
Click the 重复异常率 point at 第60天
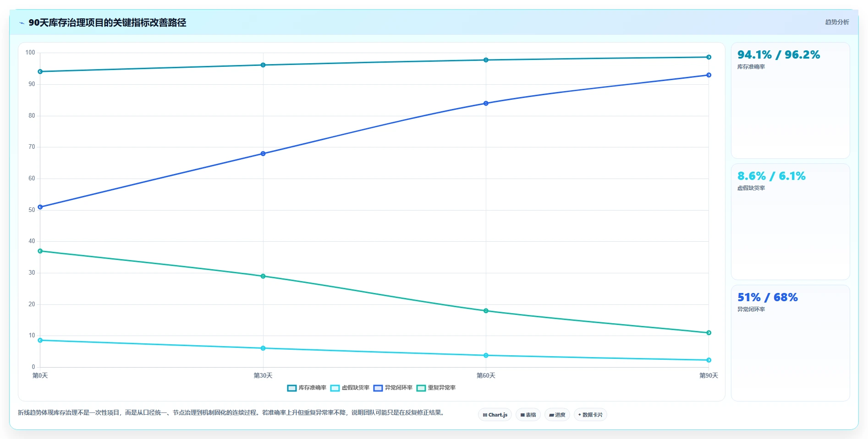(x=486, y=311)
